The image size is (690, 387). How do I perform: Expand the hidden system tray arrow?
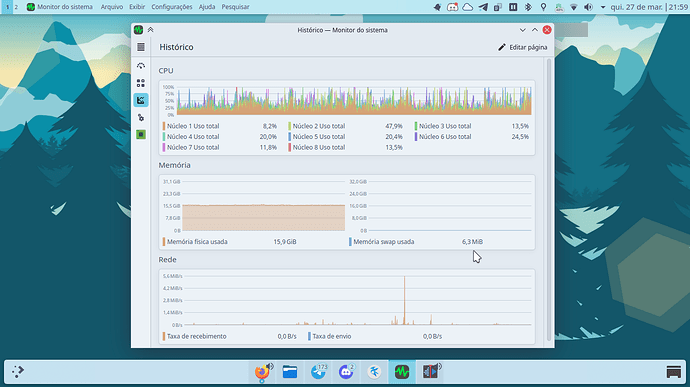[x=603, y=7]
